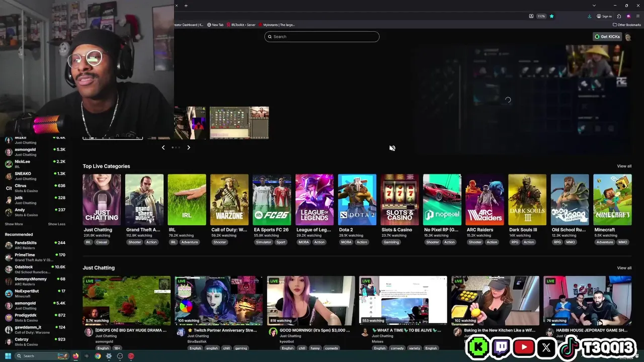Open the browser hamburger application menu

coord(637,16)
